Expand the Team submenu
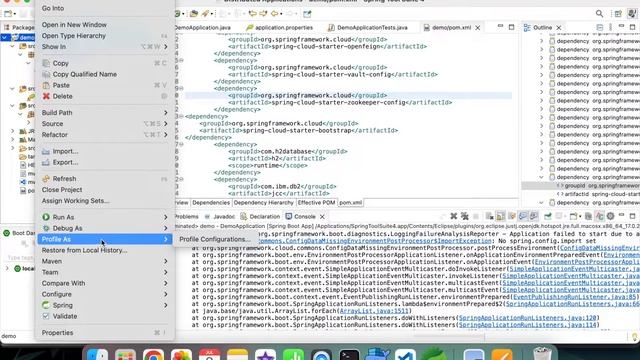 coord(105,272)
